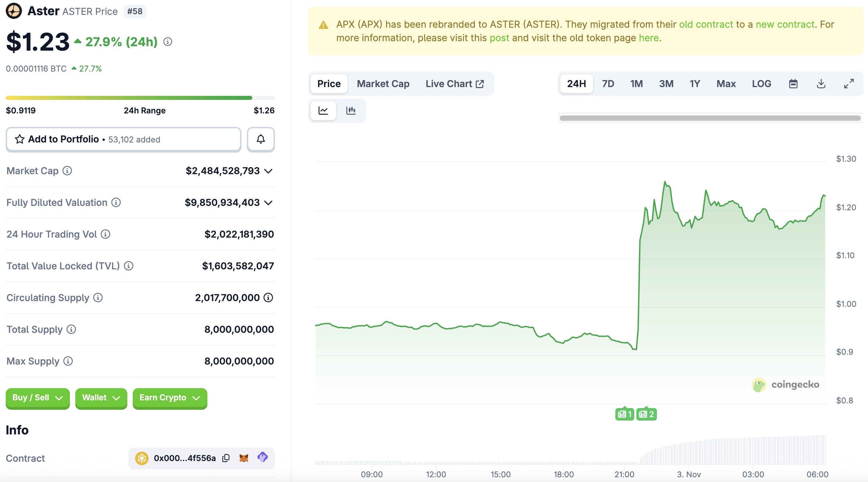This screenshot has width=868, height=482.
Task: Switch to the Market Cap chart tab
Action: 383,83
